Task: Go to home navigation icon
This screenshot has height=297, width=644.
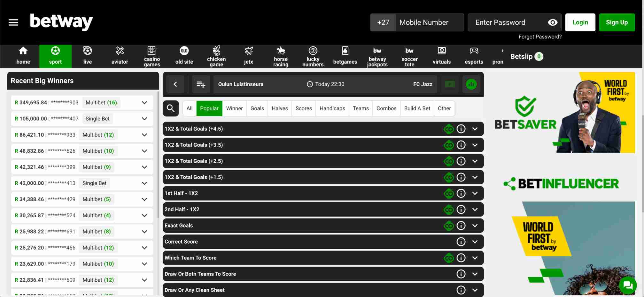Action: pyautogui.click(x=23, y=56)
